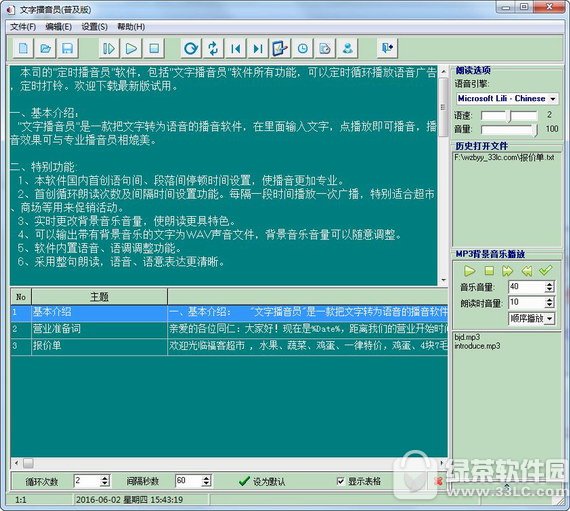The height and width of the screenshot is (511, 570).
Task: Click the text editor scroll-up arrow
Action: click(x=443, y=72)
